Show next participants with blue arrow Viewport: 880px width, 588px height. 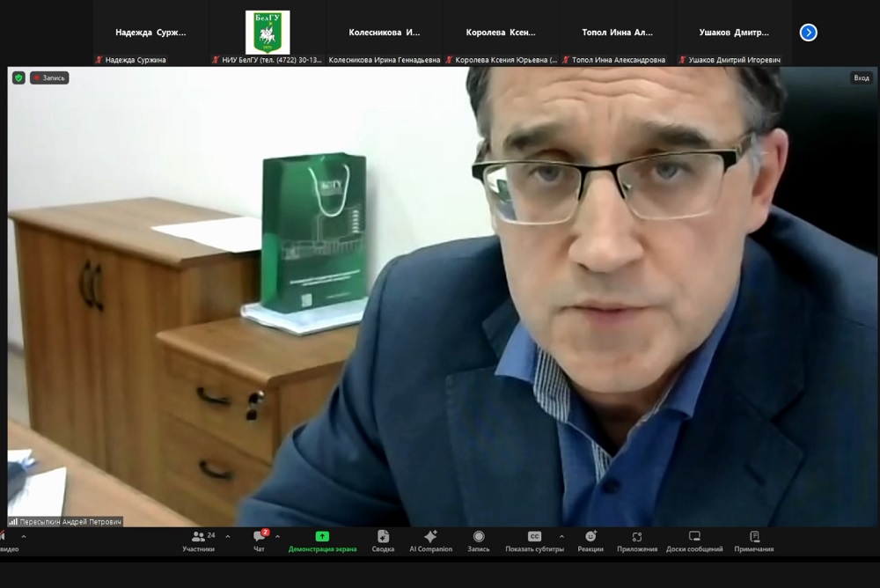[808, 33]
